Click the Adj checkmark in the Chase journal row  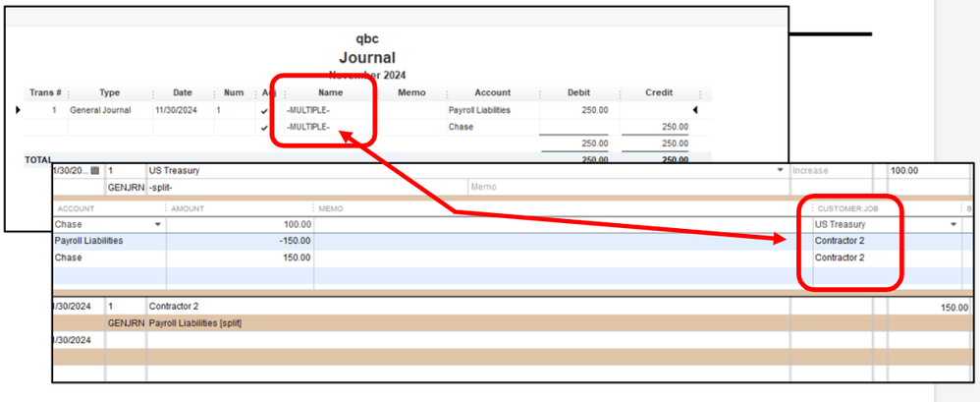(x=264, y=127)
